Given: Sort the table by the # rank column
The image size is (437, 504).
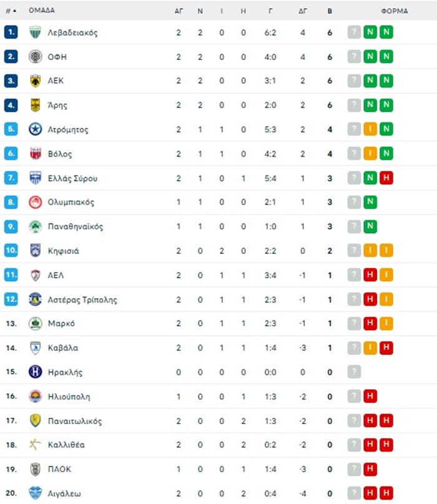Looking at the screenshot, I should [11, 11].
